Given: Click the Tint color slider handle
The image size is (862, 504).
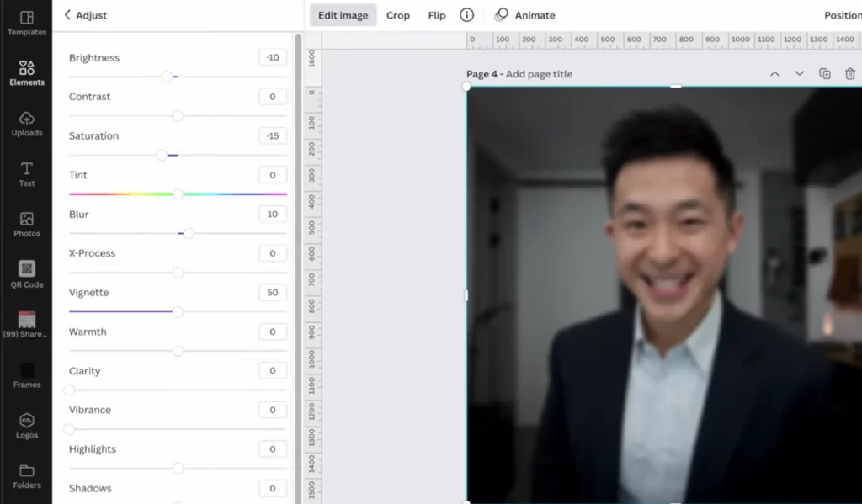Looking at the screenshot, I should coord(178,194).
